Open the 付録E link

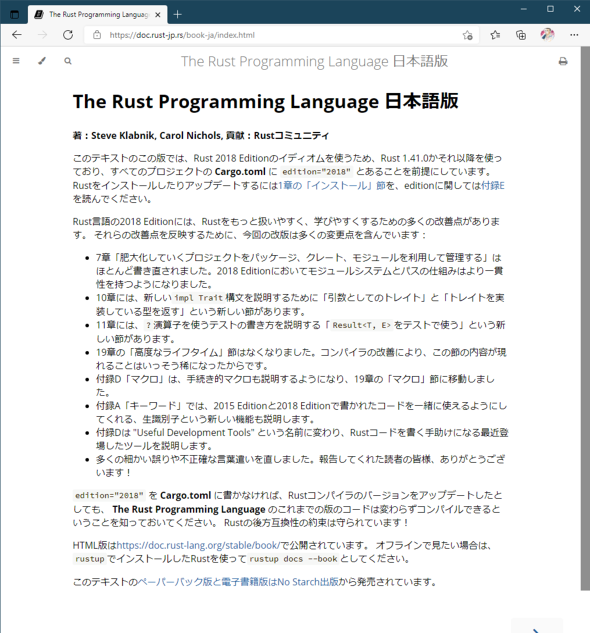(x=493, y=185)
